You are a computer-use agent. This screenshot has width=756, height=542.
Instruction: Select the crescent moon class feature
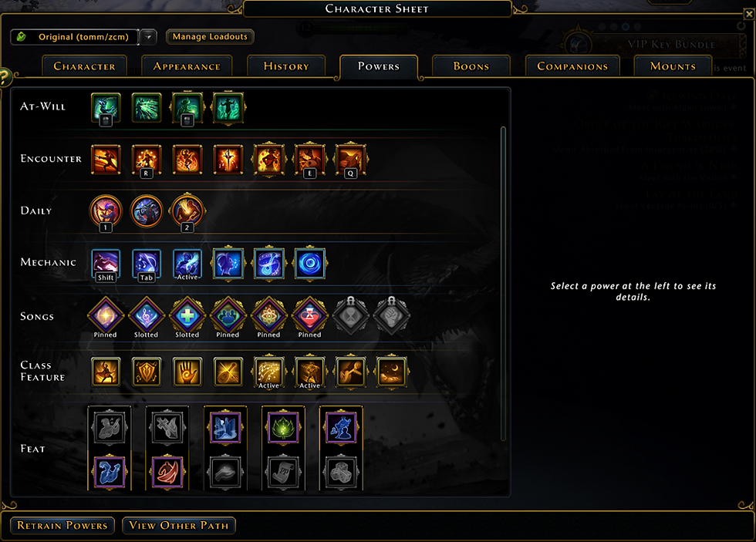tap(392, 372)
